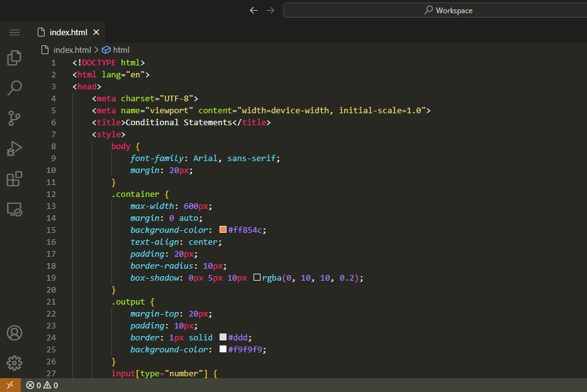This screenshot has height=392, width=587.
Task: Close the index.html tab
Action: point(96,32)
